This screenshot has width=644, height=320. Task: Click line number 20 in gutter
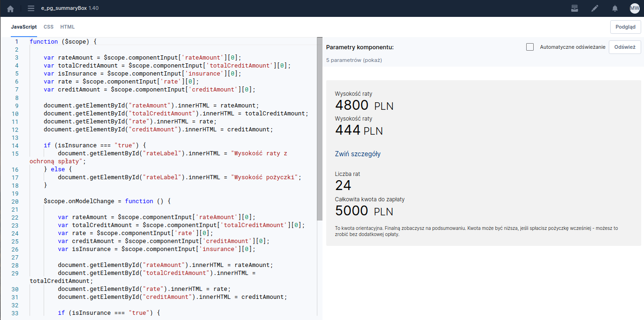[x=16, y=201]
